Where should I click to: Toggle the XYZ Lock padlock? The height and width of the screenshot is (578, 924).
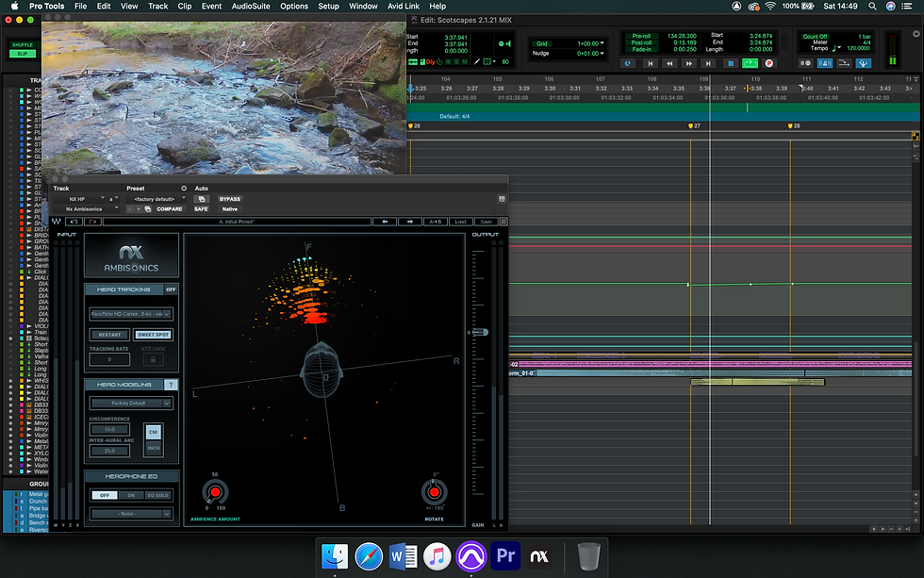click(153, 359)
